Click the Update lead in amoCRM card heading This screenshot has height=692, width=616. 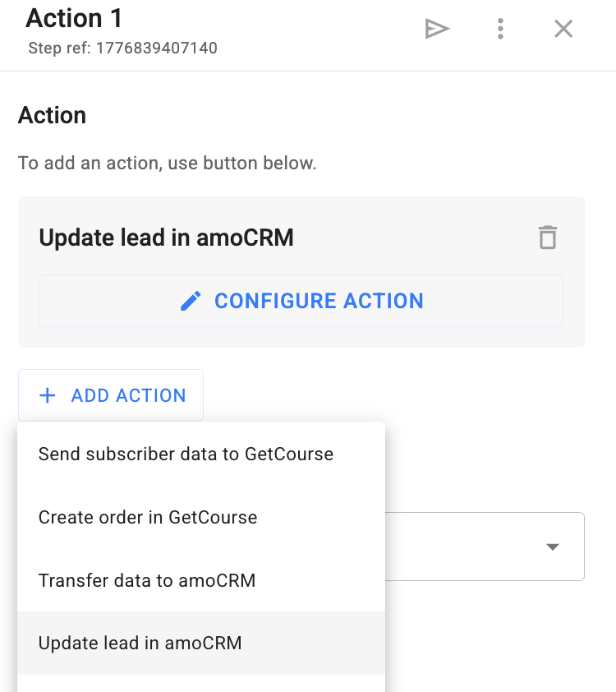click(x=166, y=238)
